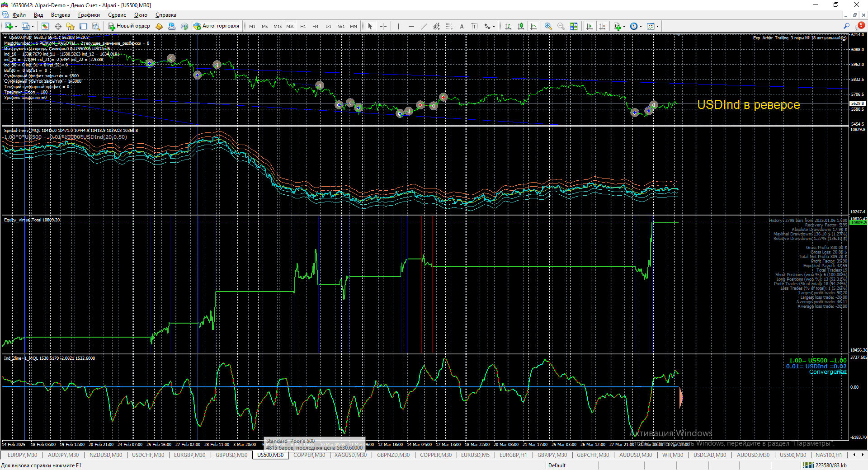868x470 pixels.
Task: Select the H4 timeframe button
Action: (x=316, y=26)
